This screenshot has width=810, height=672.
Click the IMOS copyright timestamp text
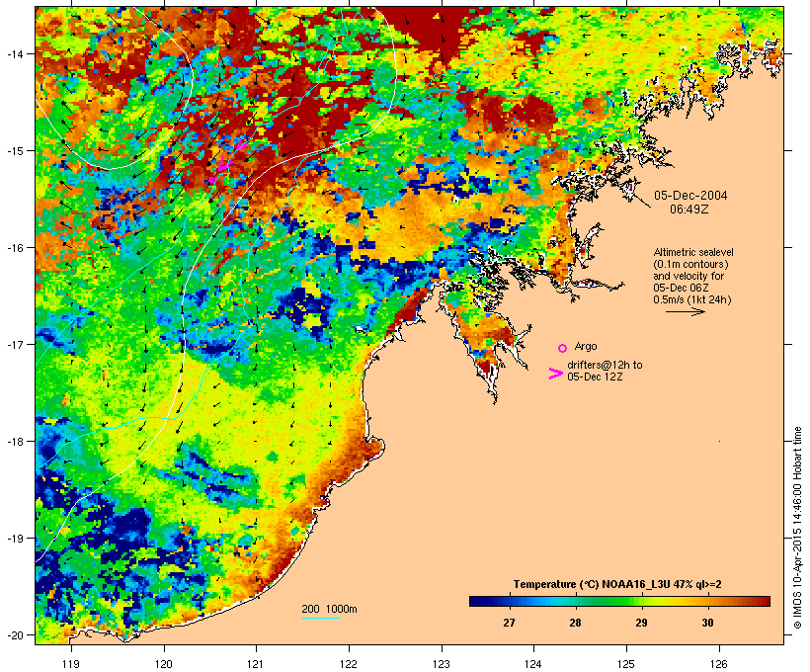point(797,528)
